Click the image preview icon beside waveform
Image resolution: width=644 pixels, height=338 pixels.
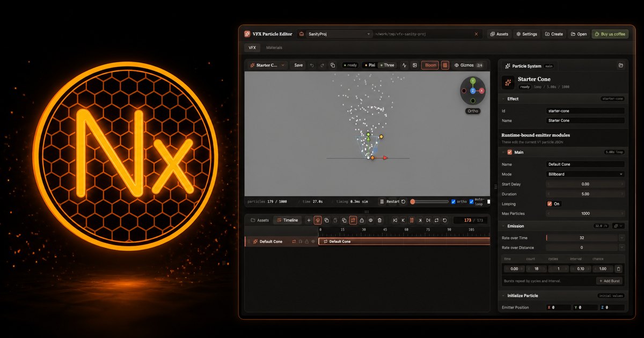pos(415,65)
